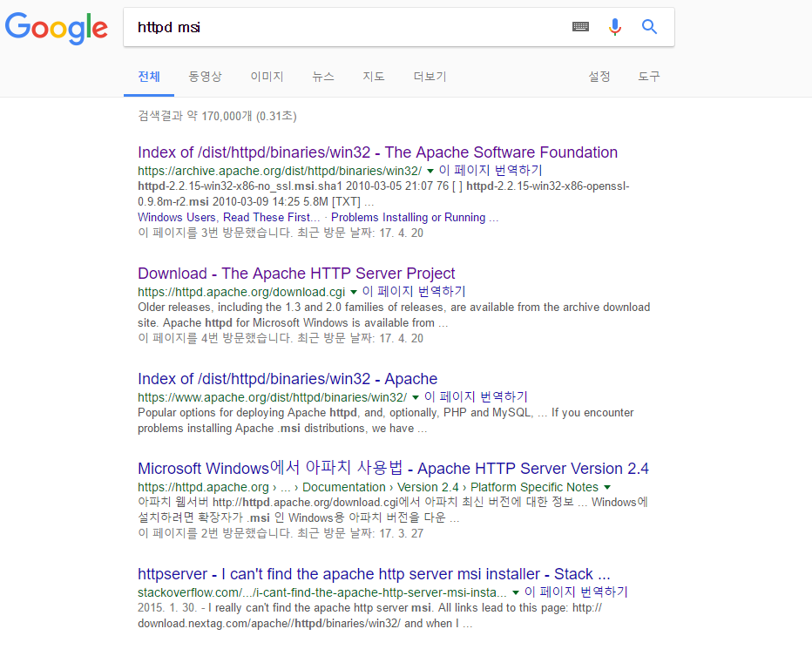This screenshot has height=656, width=812.
Task: Open the on-screen keyboard icon
Action: click(580, 26)
